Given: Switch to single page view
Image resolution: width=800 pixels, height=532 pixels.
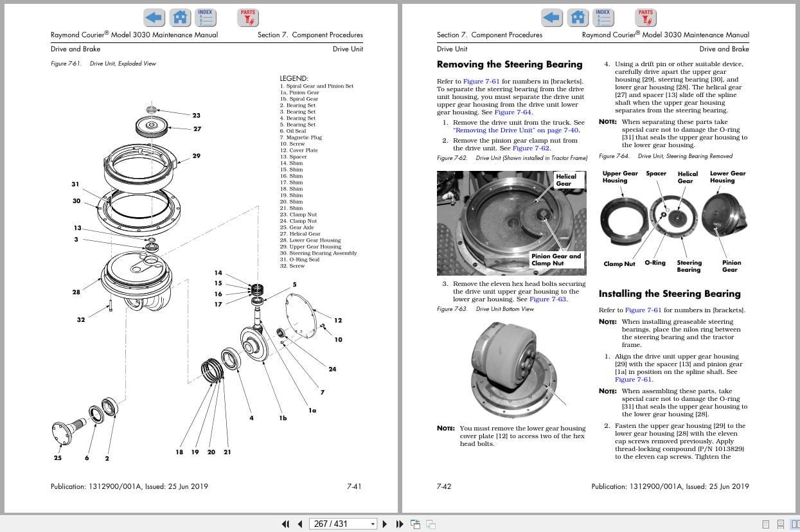Looking at the screenshot, I should (x=766, y=524).
